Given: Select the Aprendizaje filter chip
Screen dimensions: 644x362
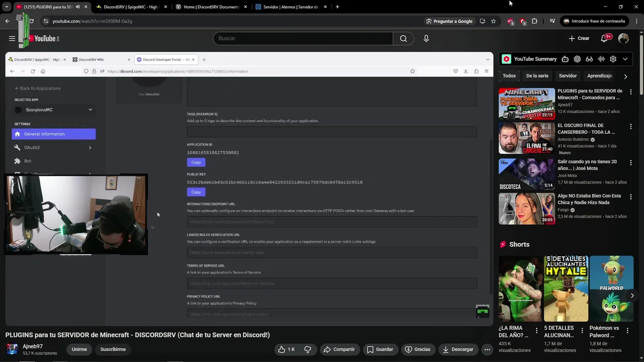Looking at the screenshot, I should (x=599, y=76).
